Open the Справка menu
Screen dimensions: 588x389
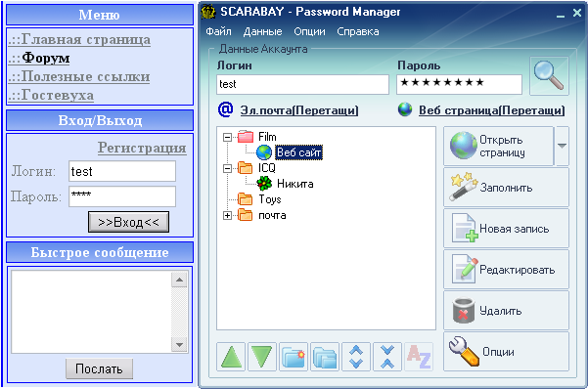pyautogui.click(x=358, y=31)
